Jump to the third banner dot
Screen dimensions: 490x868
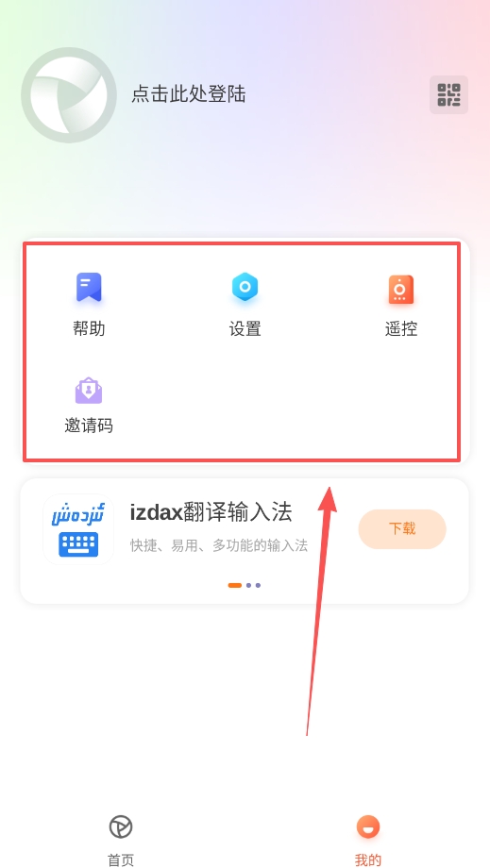pyautogui.click(x=258, y=585)
